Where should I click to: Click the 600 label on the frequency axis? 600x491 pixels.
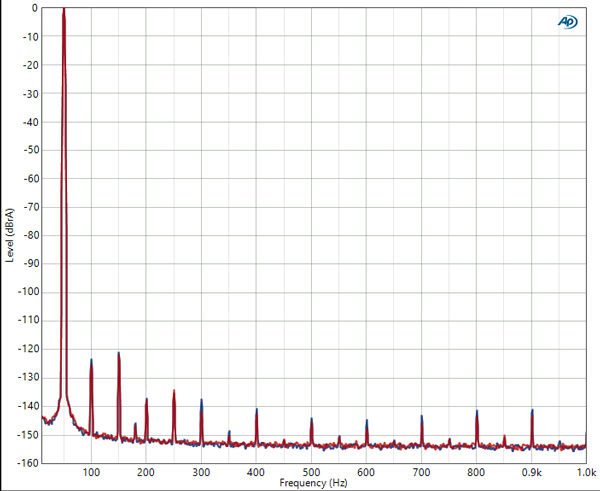point(366,473)
